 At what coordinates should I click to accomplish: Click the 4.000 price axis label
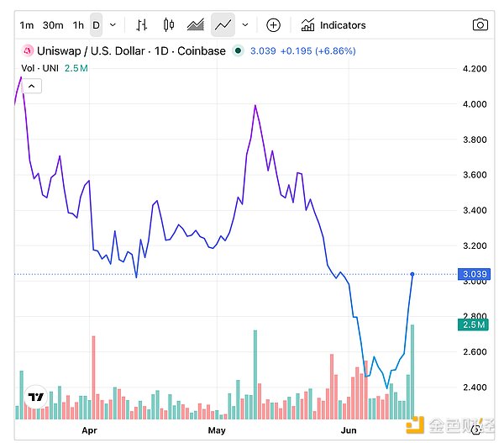(475, 104)
